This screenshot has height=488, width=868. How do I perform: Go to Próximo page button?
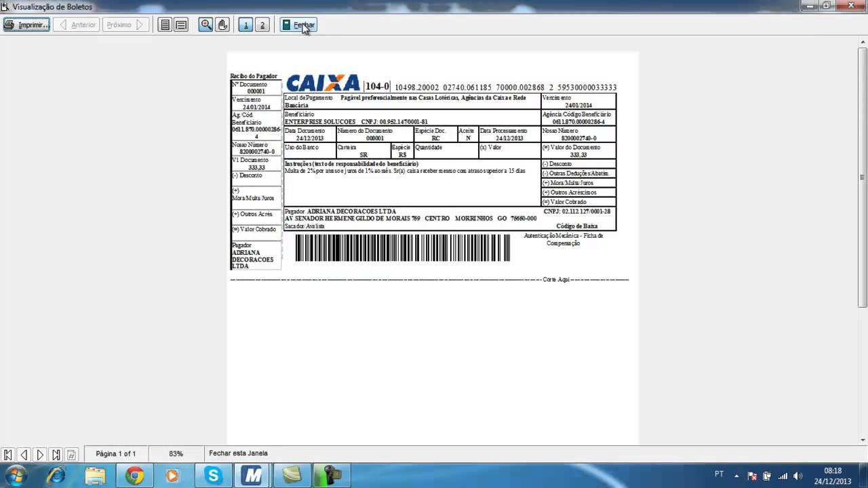click(x=125, y=25)
